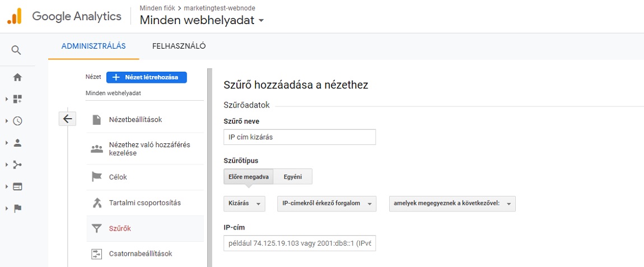Select the Egyéni filter type
This screenshot has height=267, width=644.
click(x=293, y=177)
